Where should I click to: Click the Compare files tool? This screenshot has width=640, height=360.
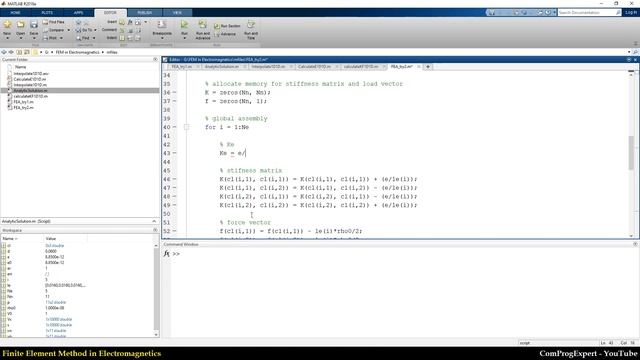tap(53, 30)
